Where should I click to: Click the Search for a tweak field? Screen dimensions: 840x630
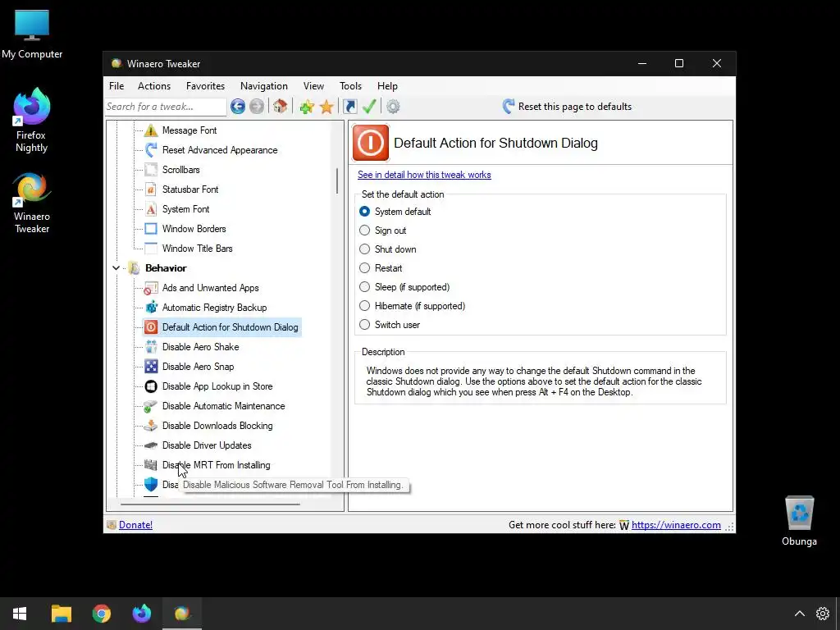pos(166,107)
